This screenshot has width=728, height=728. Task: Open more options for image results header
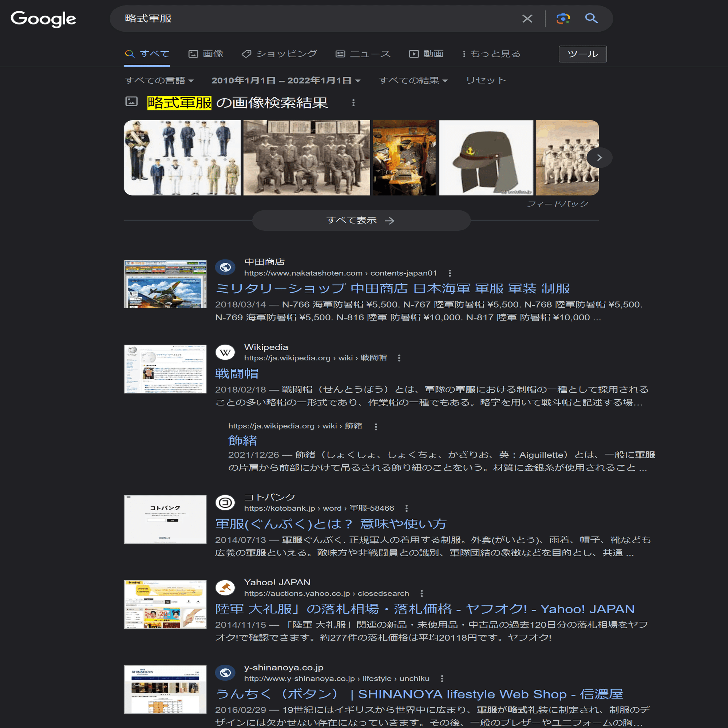click(x=353, y=103)
